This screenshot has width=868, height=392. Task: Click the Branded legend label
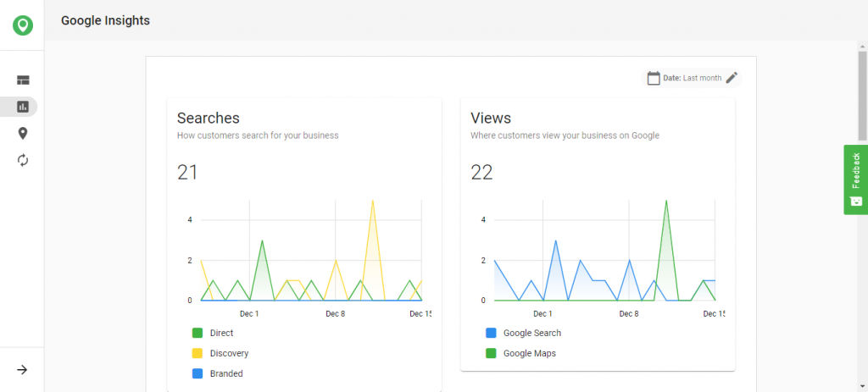coord(226,373)
